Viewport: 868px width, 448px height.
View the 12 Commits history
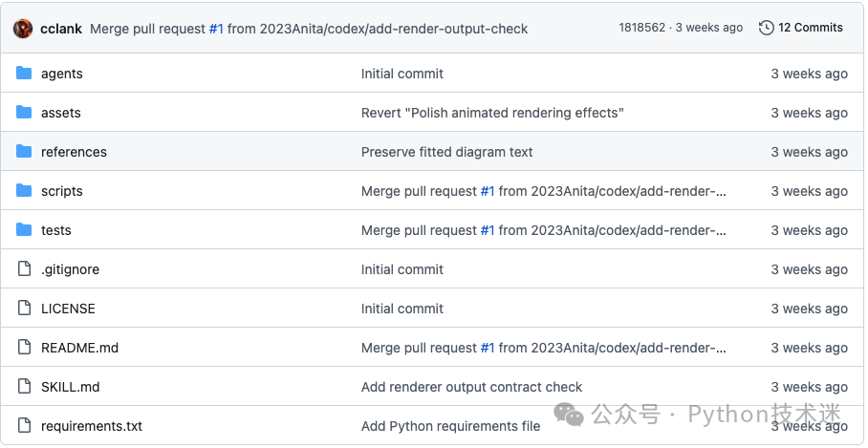coord(811,28)
